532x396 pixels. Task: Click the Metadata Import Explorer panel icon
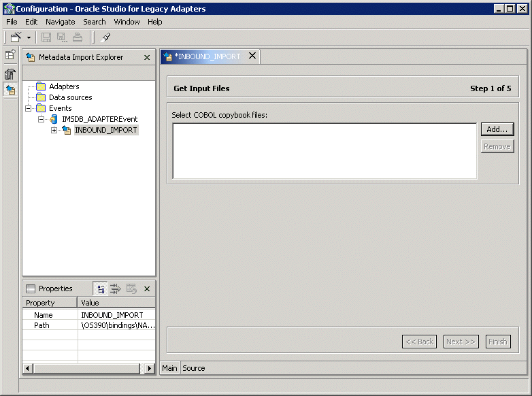(30, 57)
